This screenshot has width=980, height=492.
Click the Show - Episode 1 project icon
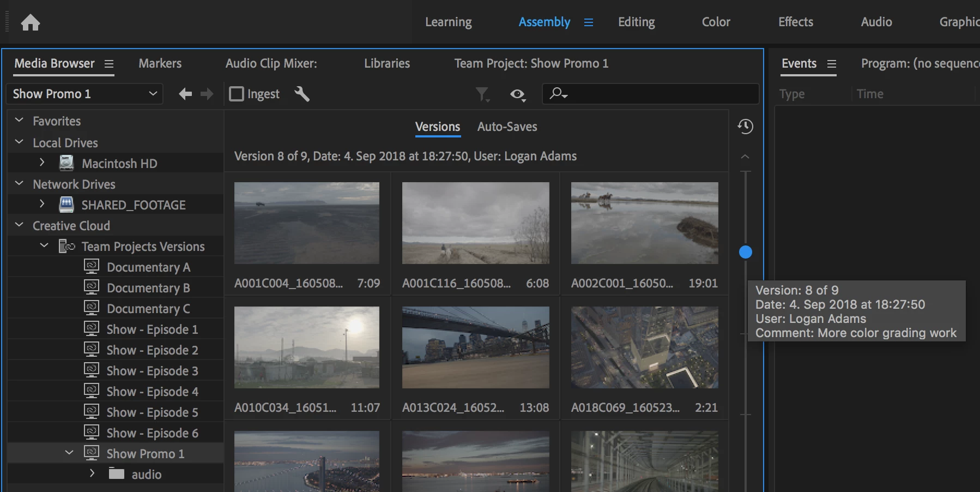tap(92, 328)
